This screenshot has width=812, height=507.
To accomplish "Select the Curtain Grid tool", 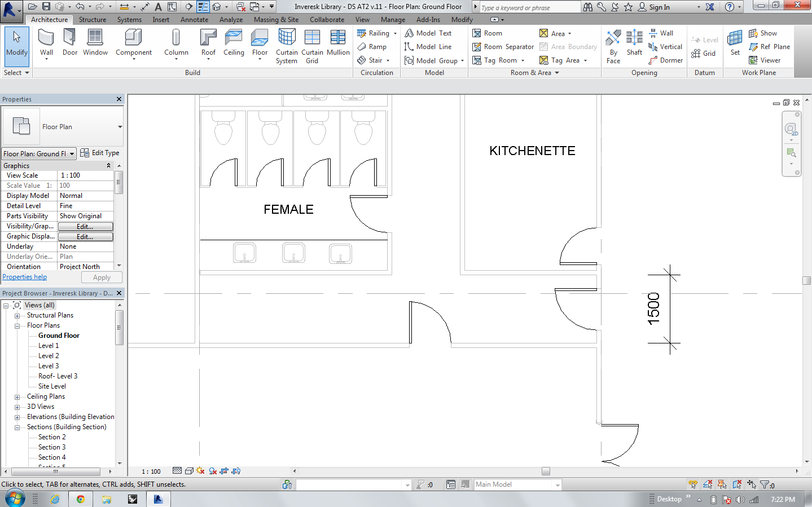I will 312,46.
